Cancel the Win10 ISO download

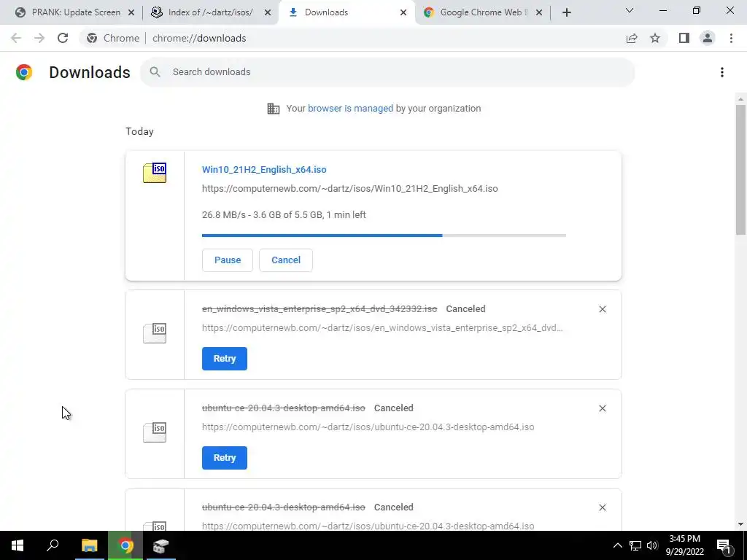pyautogui.click(x=286, y=260)
